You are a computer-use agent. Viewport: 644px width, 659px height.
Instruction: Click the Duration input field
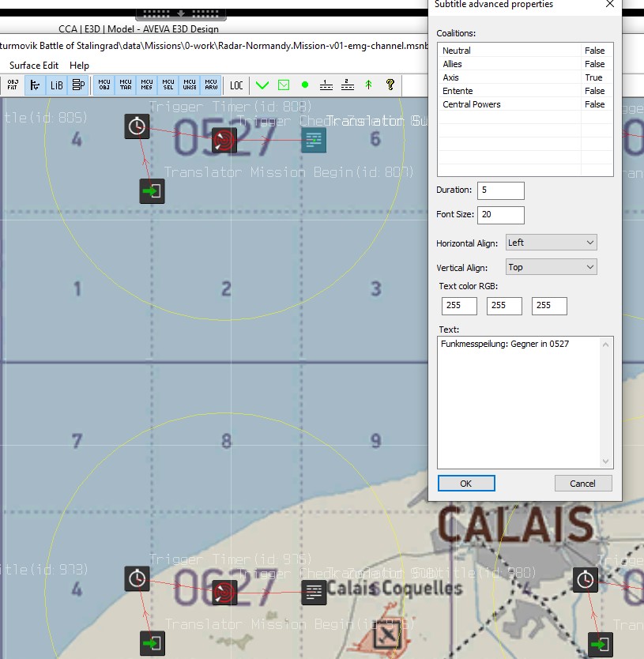pos(500,190)
